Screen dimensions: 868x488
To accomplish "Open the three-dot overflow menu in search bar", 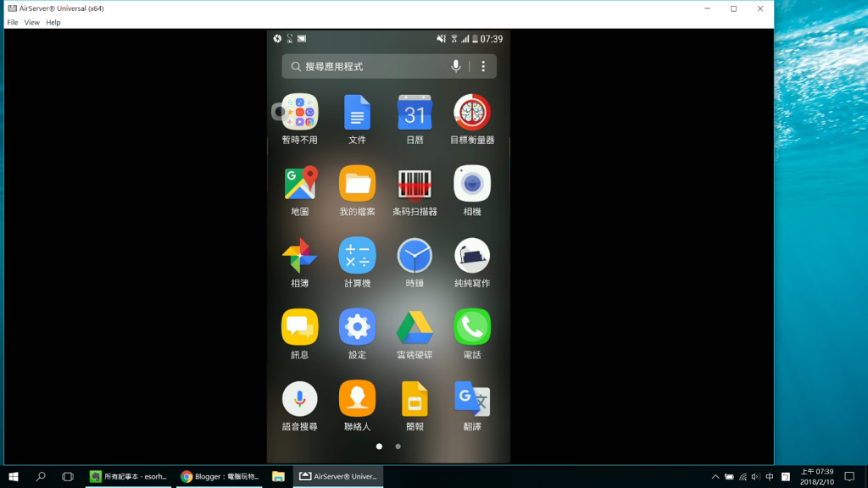I will tap(483, 66).
